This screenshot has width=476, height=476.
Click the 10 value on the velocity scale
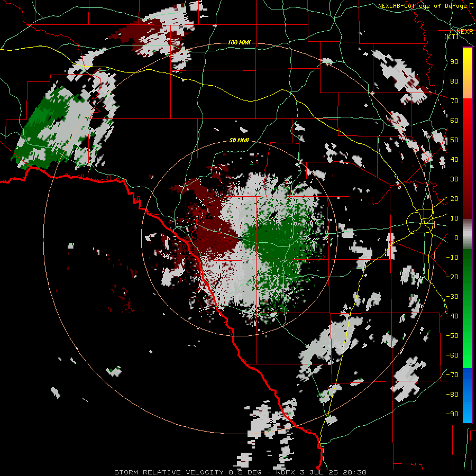(454, 218)
